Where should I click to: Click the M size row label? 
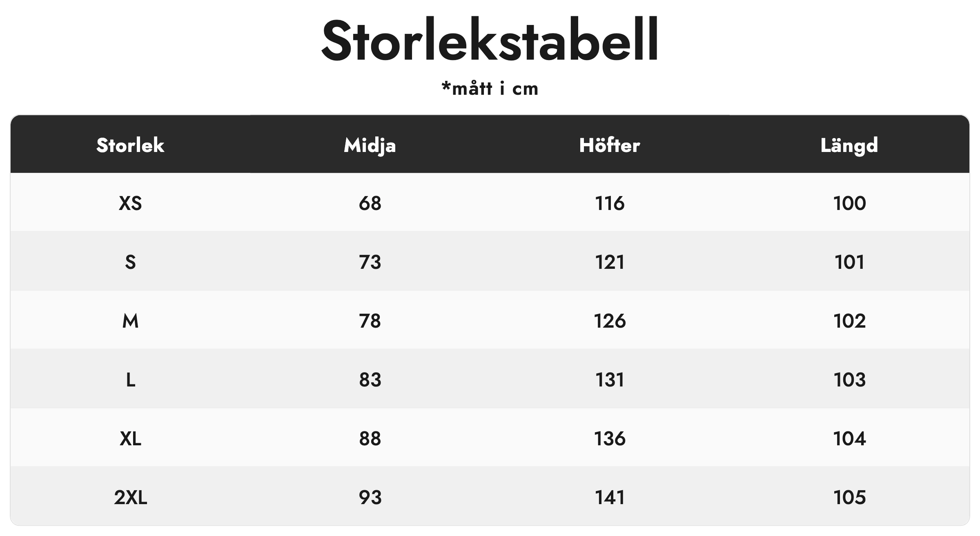pyautogui.click(x=130, y=321)
